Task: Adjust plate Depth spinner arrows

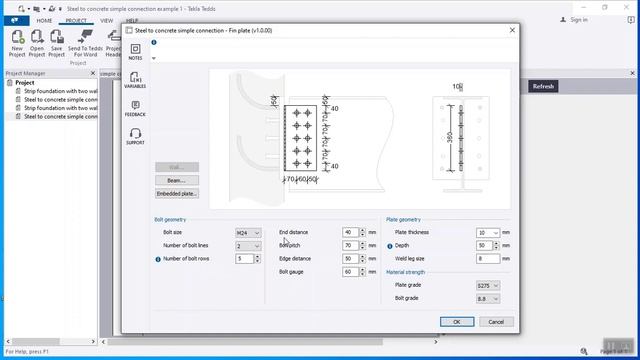Action: pos(496,245)
